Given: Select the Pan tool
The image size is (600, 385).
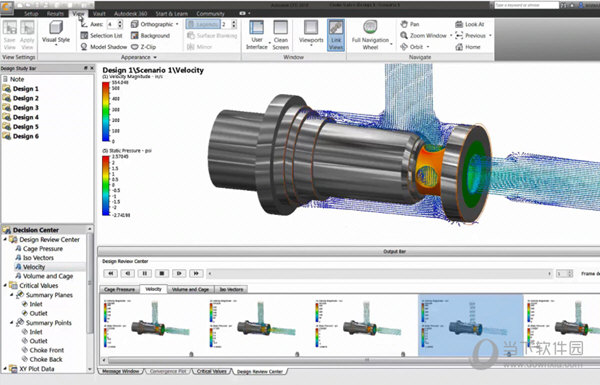Looking at the screenshot, I should pyautogui.click(x=410, y=24).
